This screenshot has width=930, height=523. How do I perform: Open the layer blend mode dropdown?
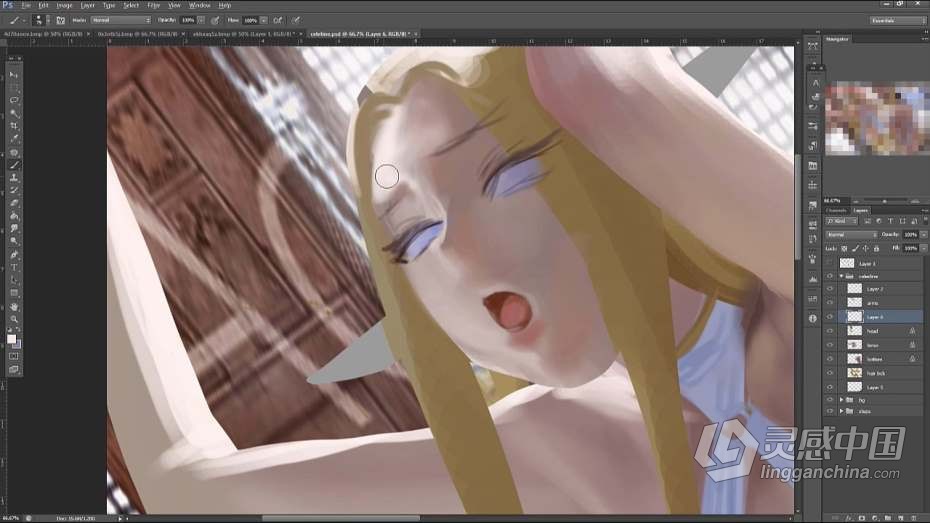tap(852, 235)
